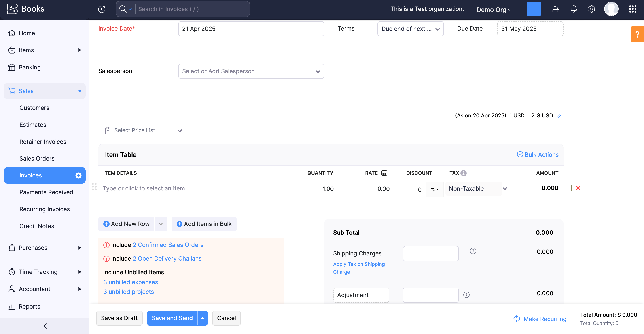Click the Bulk Actions icon
The image size is (644, 334).
[520, 154]
